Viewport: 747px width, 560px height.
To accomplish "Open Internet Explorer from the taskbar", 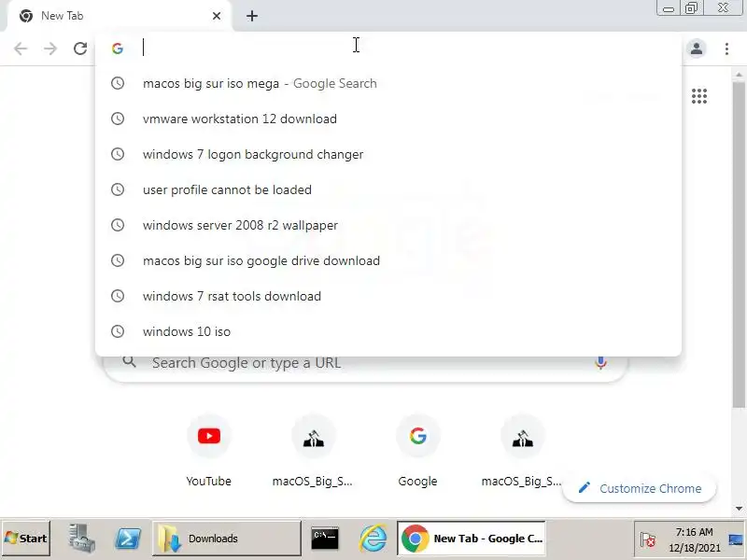I will pyautogui.click(x=373, y=539).
